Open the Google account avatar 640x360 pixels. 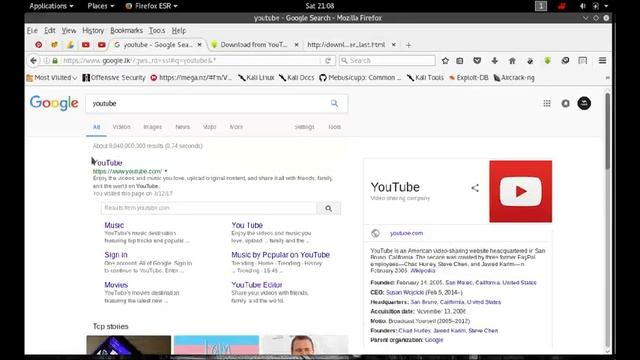click(x=584, y=103)
